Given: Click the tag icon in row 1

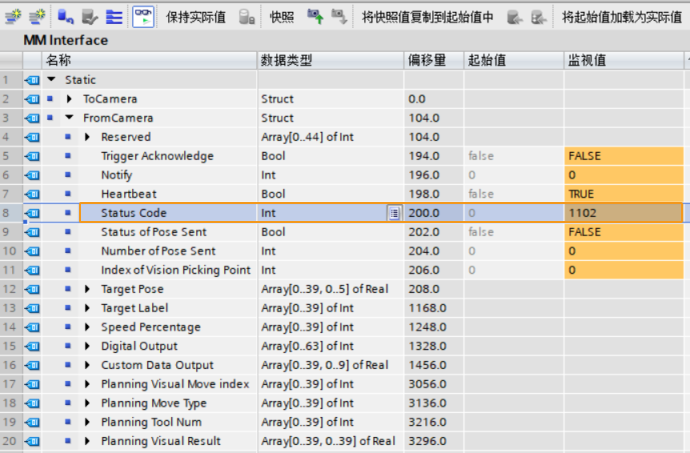Looking at the screenshot, I should [32, 80].
